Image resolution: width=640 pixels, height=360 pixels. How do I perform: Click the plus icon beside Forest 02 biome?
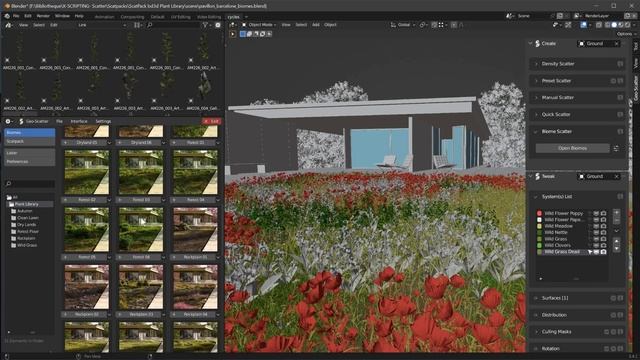pos(66,200)
